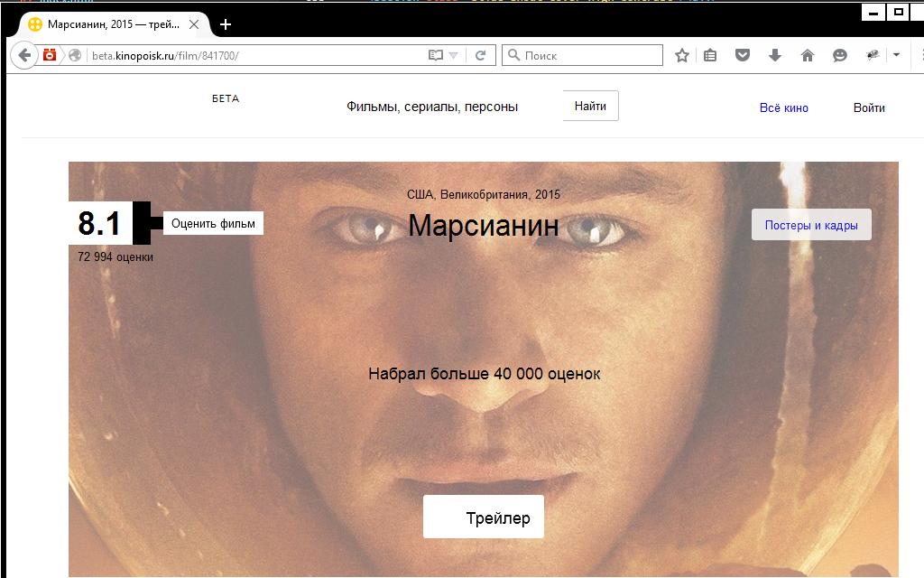Go to the home page icon
Viewport: 924px width, 578px height.
click(x=808, y=55)
